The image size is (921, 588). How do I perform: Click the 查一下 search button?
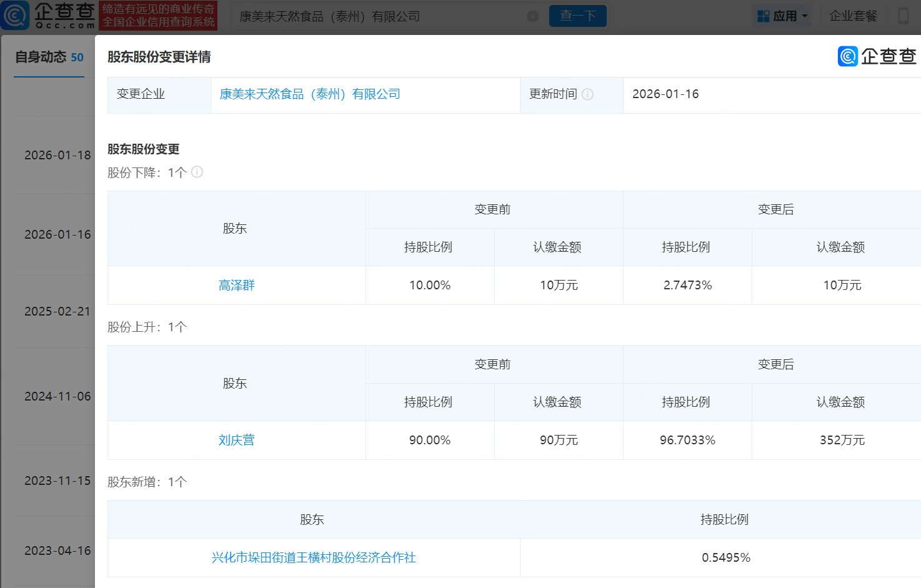tap(578, 16)
